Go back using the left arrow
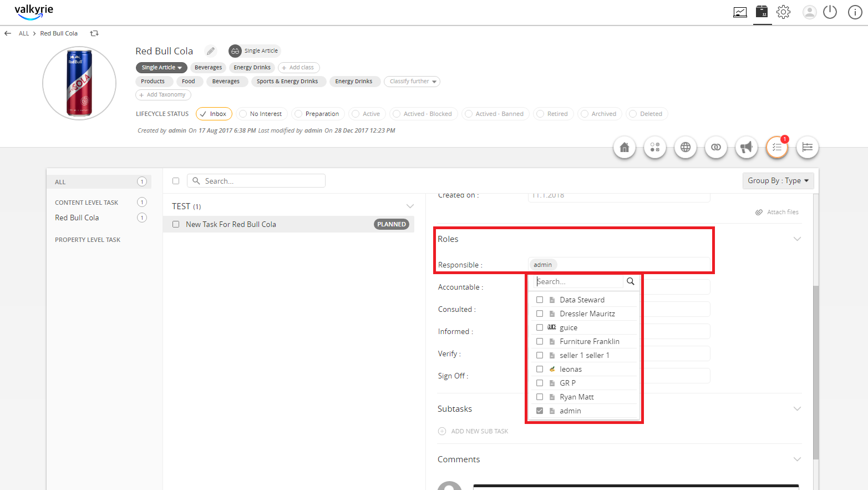Screen dimensions: 868x490 [x=8, y=33]
